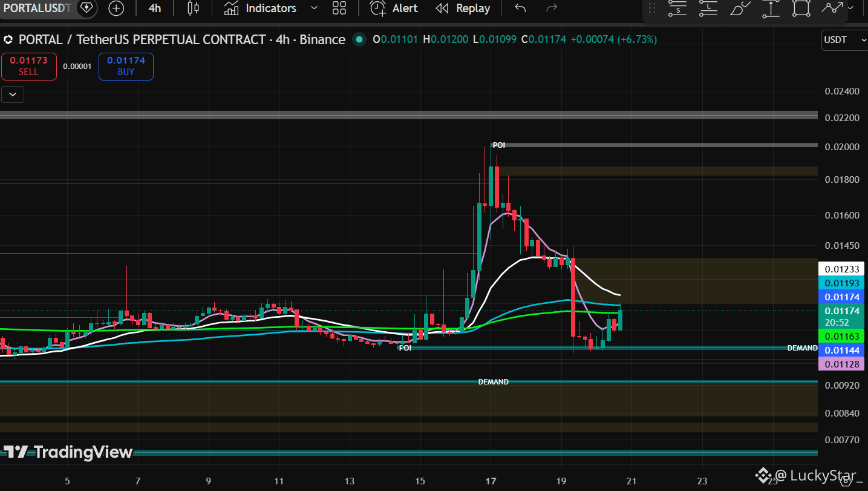The width and height of the screenshot is (868, 491).
Task: Click the DEMAND label at the price scale edge
Action: pos(802,348)
